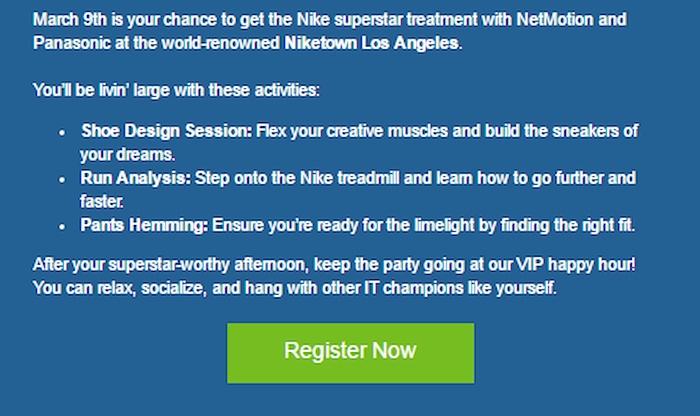Viewport: 700px width, 416px height.
Task: Click the green Register Now button
Action: tap(350, 353)
